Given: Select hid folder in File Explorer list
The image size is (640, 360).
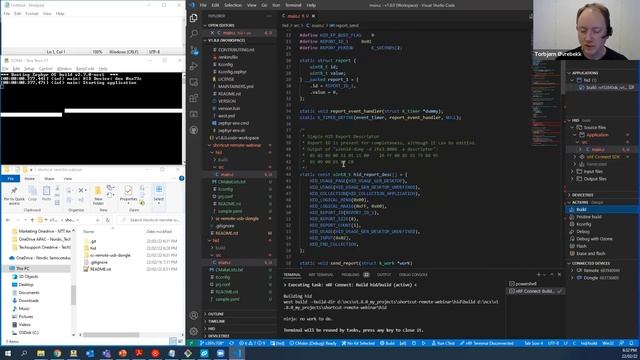Looking at the screenshot, I should (93, 248).
